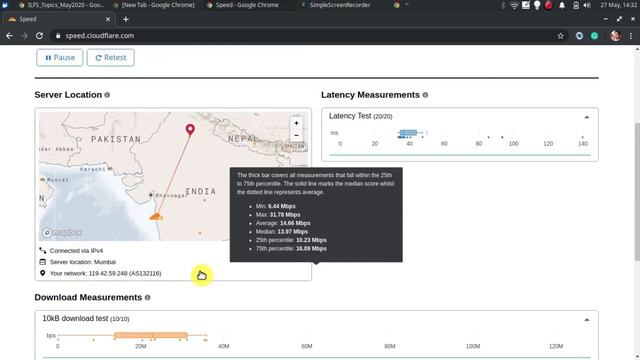
Task: Click the battery tray icon
Action: 576,5
